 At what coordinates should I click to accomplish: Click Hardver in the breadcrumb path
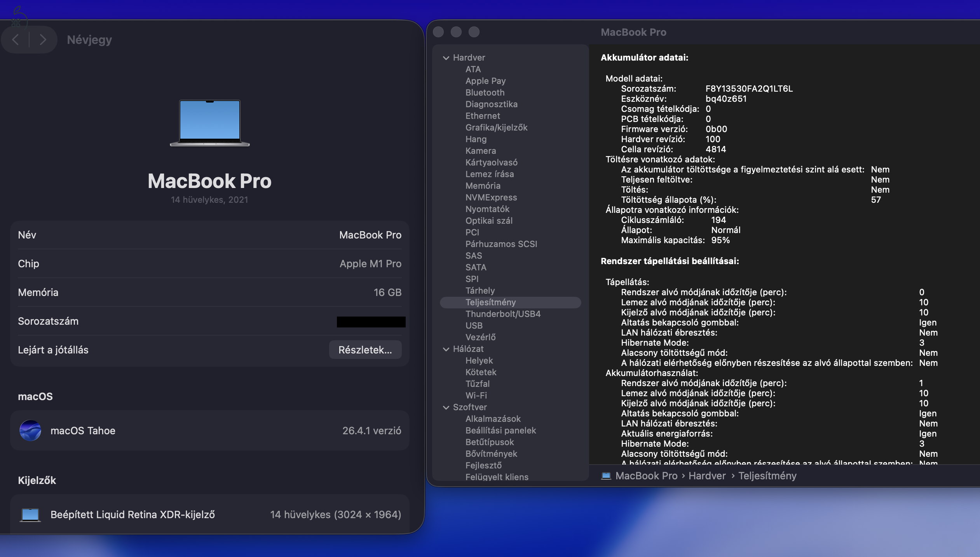click(707, 475)
